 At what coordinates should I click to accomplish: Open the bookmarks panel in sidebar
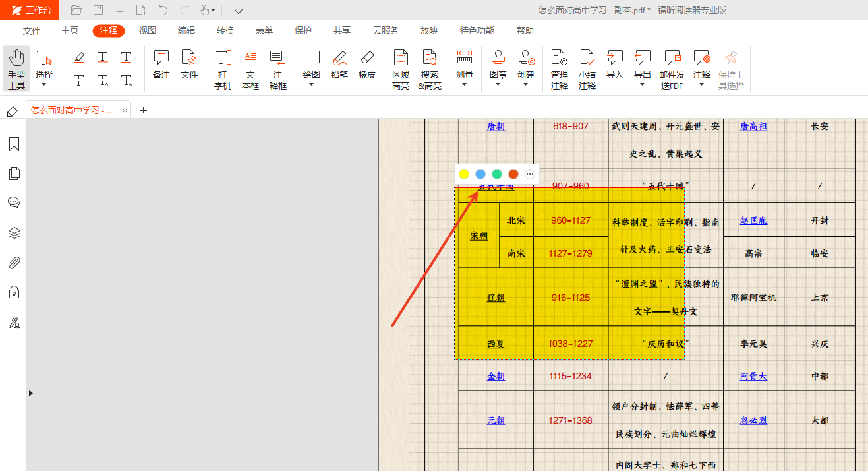[14, 144]
